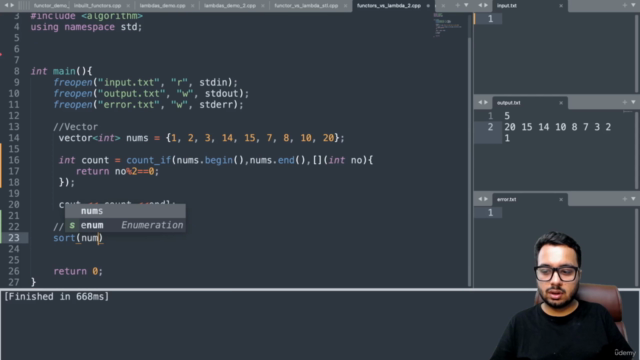Add new tab in input.txt pane

[x=624, y=5]
